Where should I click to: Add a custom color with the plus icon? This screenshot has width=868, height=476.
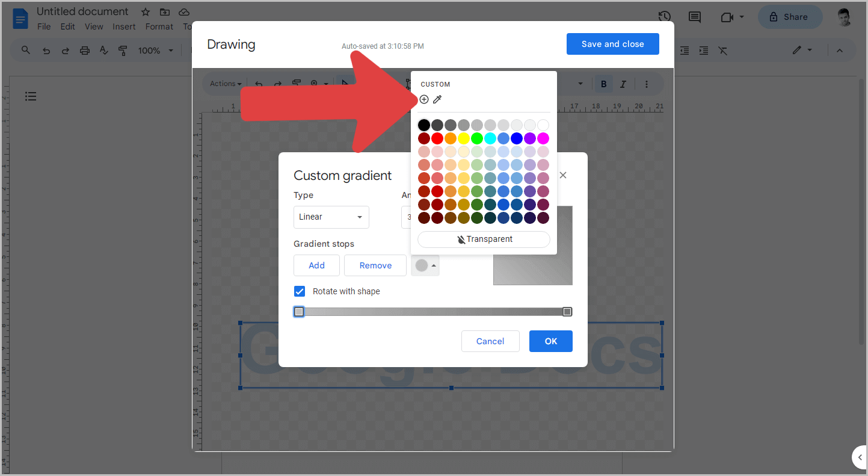pyautogui.click(x=424, y=99)
